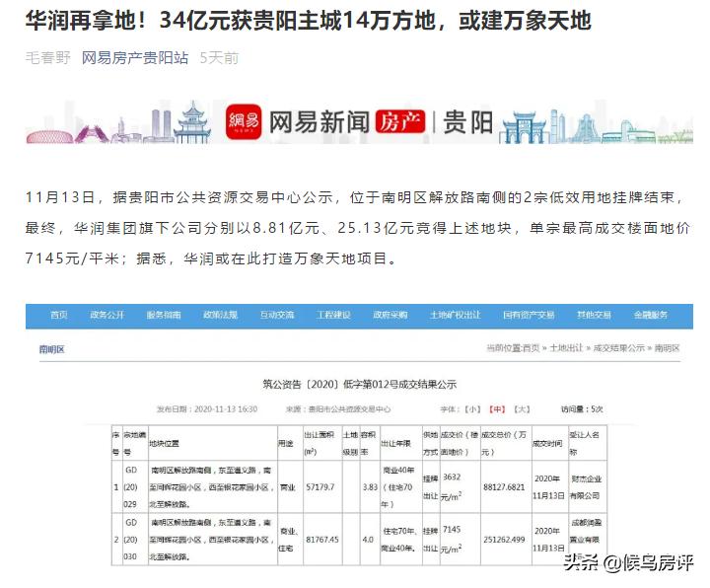Set font size to 小
Viewport: 710px width, 588px height.
pos(472,409)
